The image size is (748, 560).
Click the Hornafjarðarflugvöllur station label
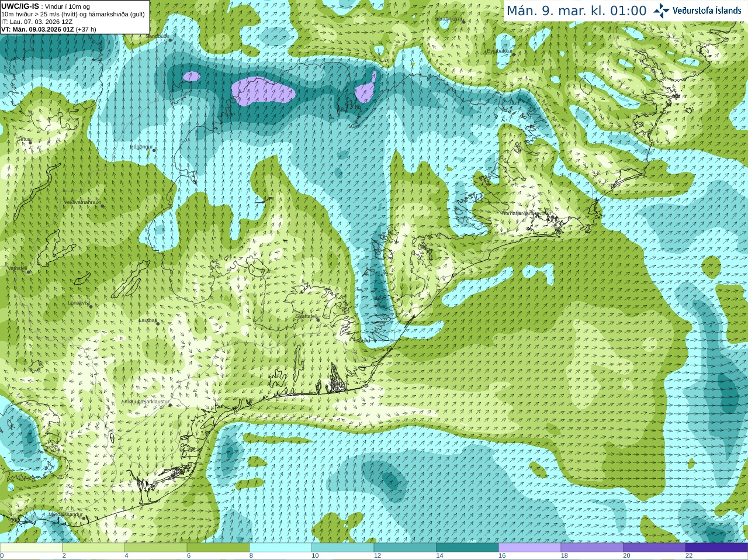(526, 213)
